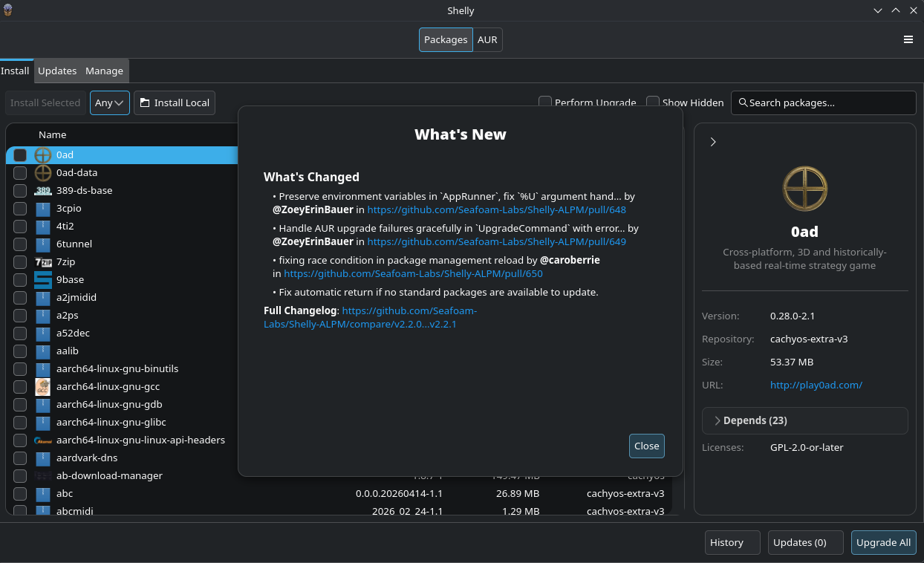Check the 9base package checkbox

coord(20,280)
